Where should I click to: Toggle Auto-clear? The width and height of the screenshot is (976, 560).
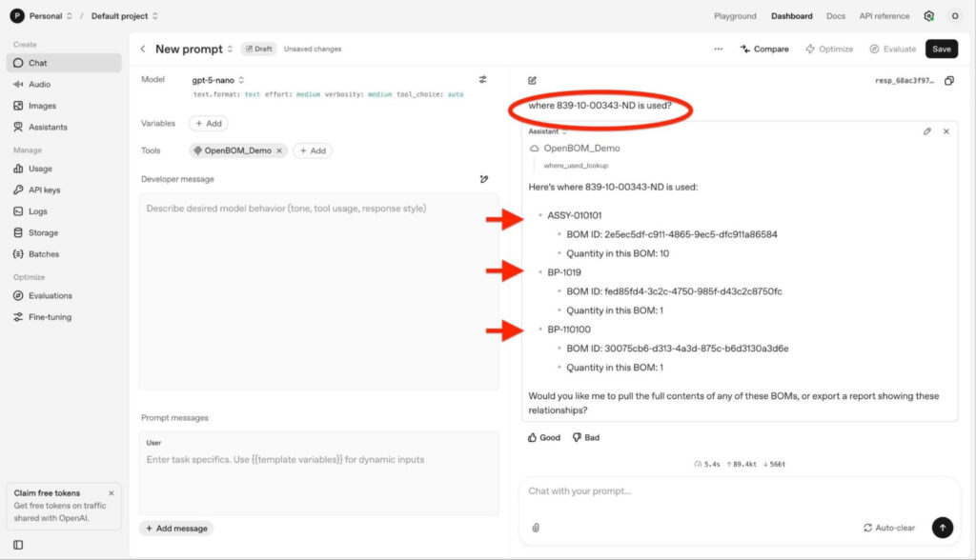click(x=889, y=529)
